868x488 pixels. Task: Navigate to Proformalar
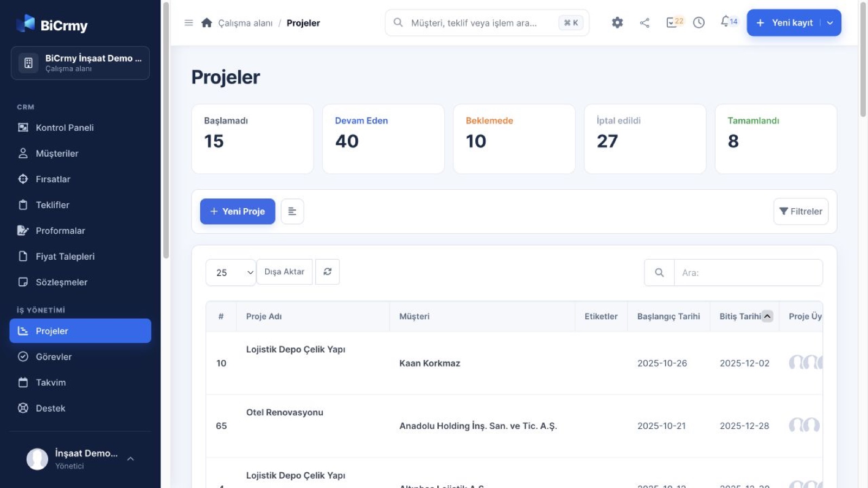pos(80,230)
